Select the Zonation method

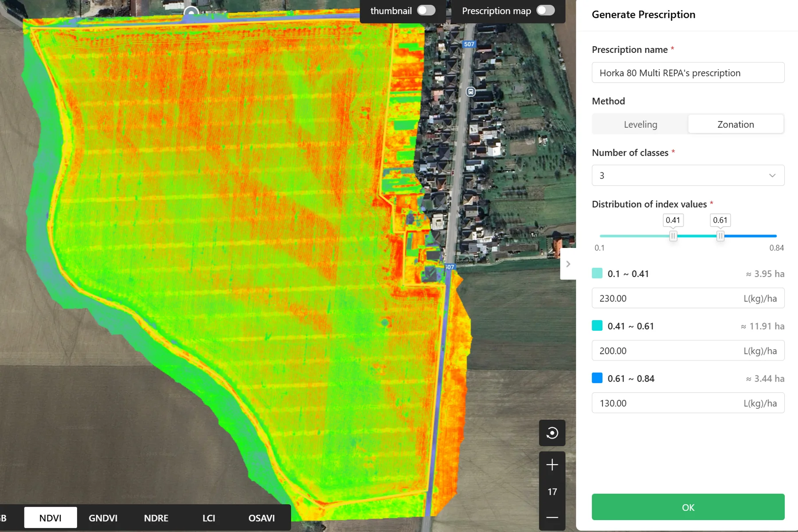tap(735, 125)
